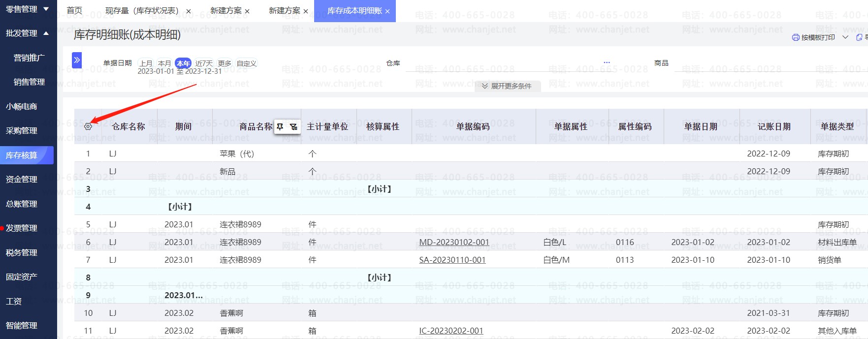Switch to the second 新建方案 tab
Image resolution: width=868 pixels, height=339 pixels.
click(285, 10)
